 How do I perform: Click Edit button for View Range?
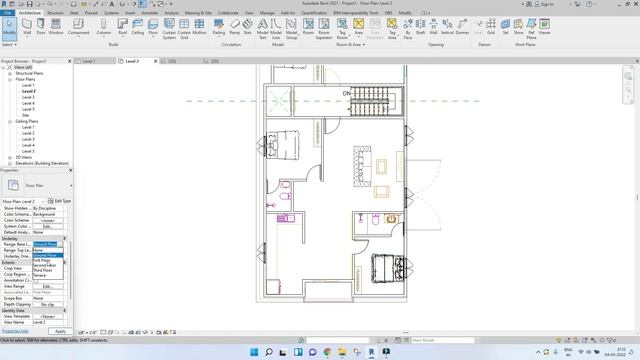click(x=48, y=287)
